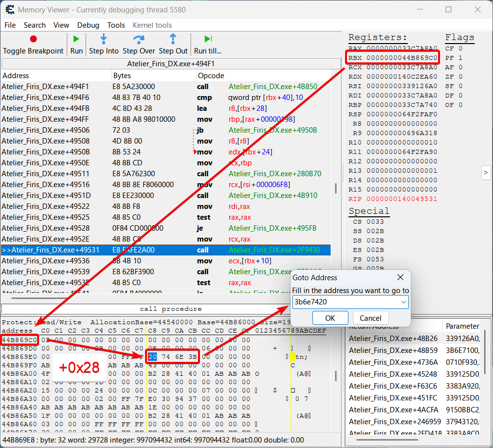Click the disassembler vertical scrollbar

coord(337,189)
